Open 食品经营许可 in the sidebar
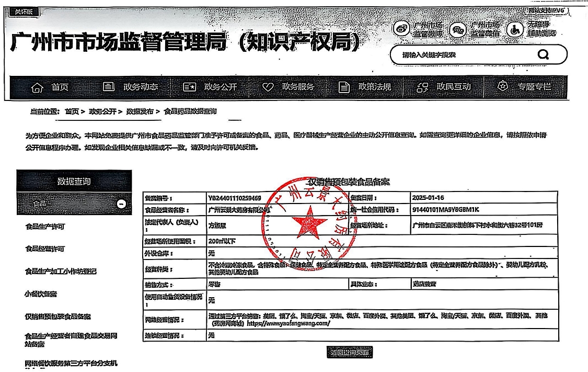 coord(45,249)
